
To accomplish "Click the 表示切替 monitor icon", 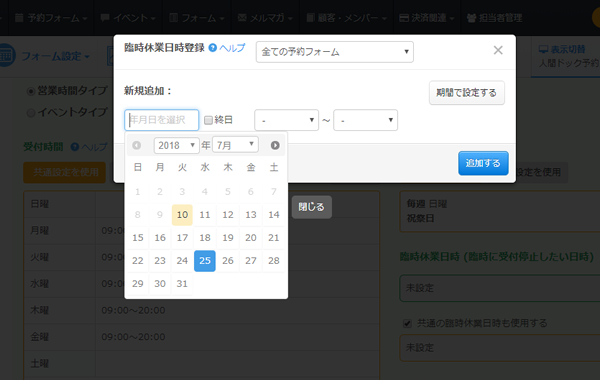I will coord(543,49).
